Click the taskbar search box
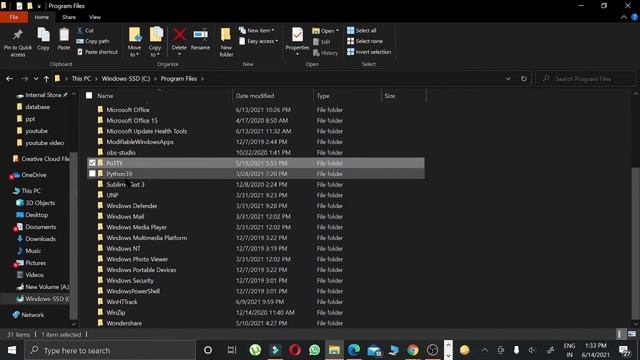The height and width of the screenshot is (360, 640). pos(110,350)
